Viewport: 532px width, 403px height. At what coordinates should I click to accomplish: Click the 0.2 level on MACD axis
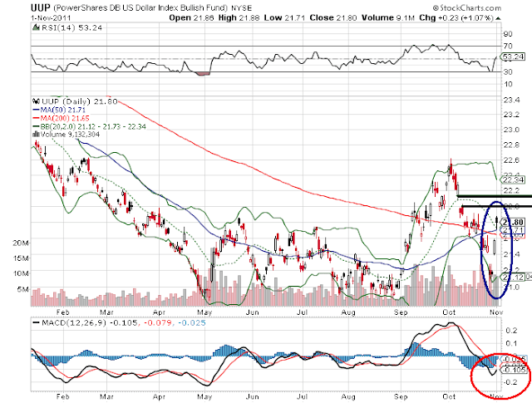coord(512,331)
